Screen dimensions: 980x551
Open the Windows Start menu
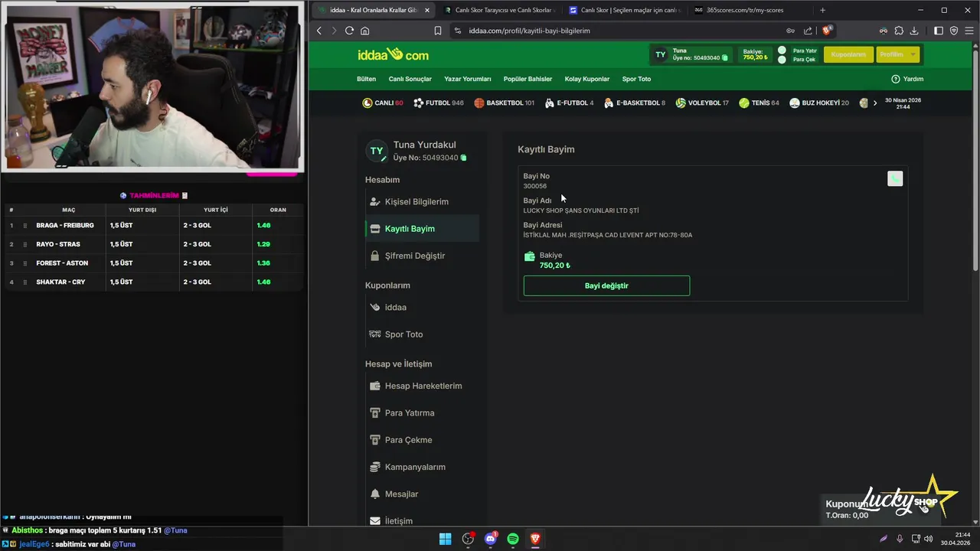pos(445,539)
